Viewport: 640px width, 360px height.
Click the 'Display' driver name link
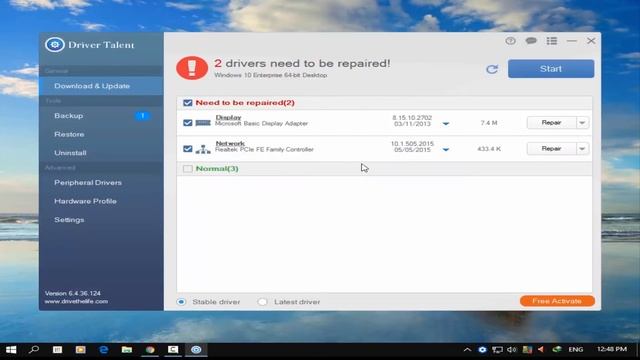click(x=229, y=118)
